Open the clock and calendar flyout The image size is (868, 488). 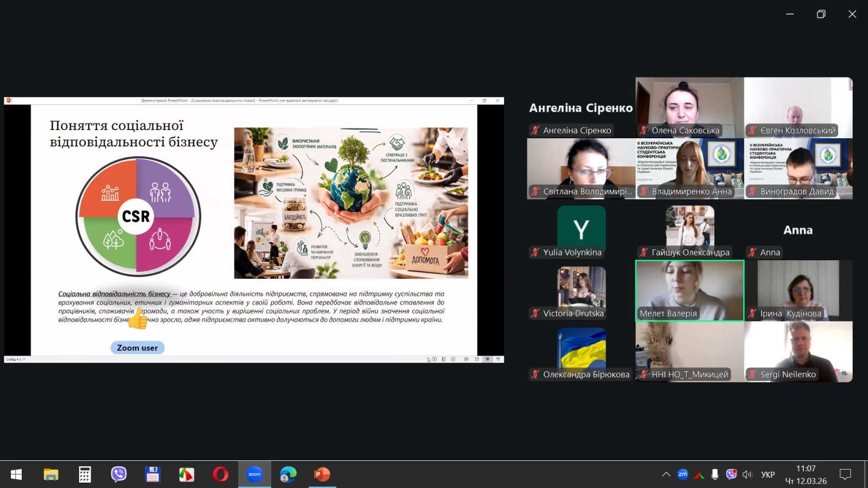806,474
